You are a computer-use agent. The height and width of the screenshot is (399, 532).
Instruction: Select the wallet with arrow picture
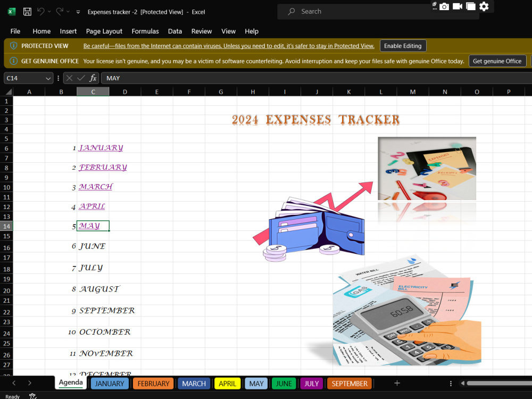click(313, 222)
